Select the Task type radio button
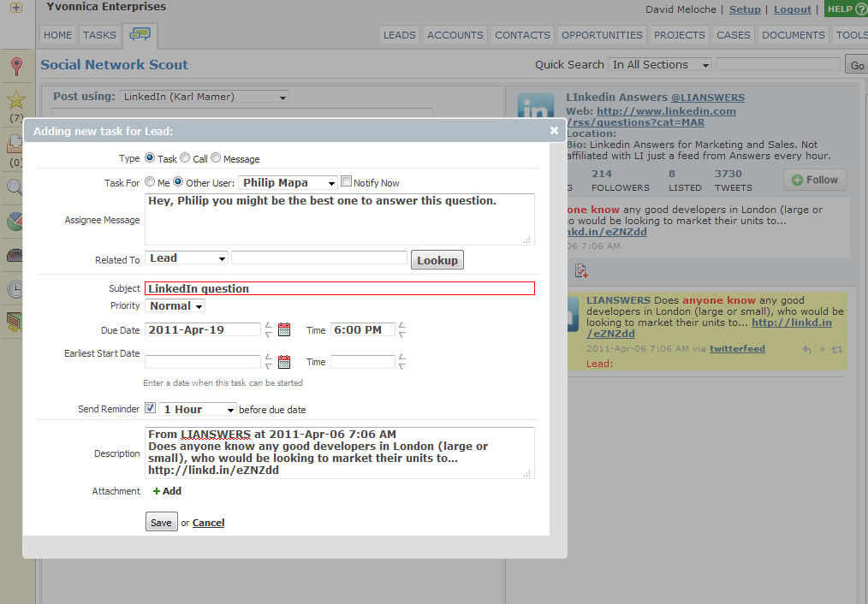Image resolution: width=868 pixels, height=604 pixels. click(x=150, y=157)
